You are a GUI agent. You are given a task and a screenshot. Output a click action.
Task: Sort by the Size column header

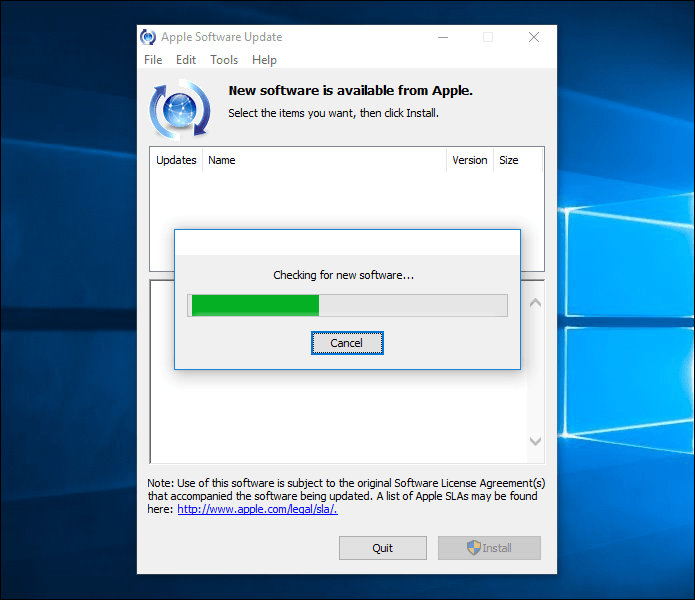pyautogui.click(x=518, y=160)
